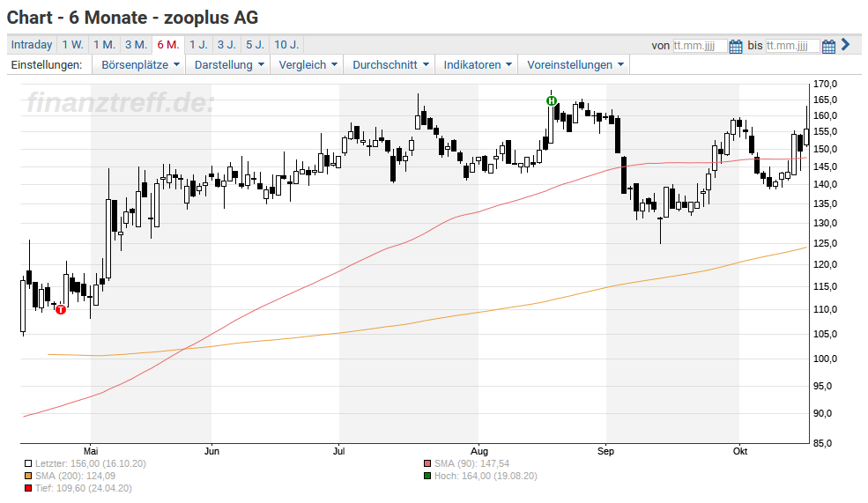Focus the 'von' start date field
Image resolution: width=868 pixels, height=503 pixels.
point(700,46)
